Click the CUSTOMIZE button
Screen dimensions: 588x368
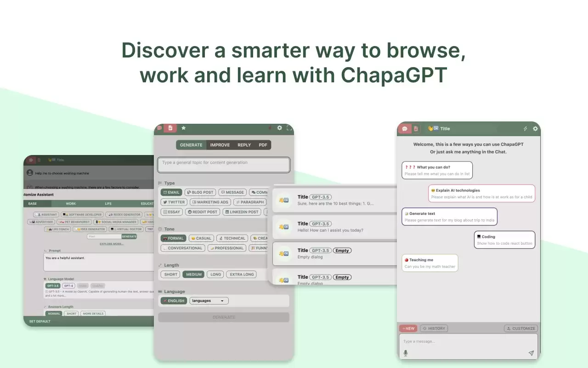(x=520, y=328)
